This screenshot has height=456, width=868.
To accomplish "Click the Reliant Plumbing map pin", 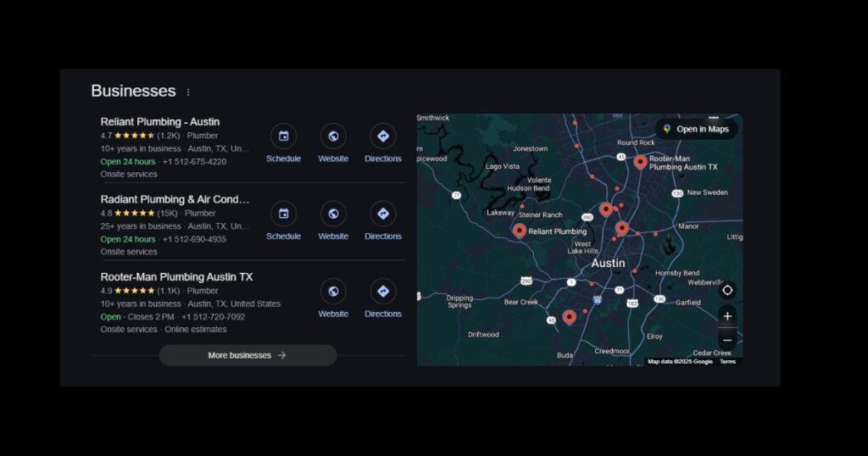I will 519,230.
